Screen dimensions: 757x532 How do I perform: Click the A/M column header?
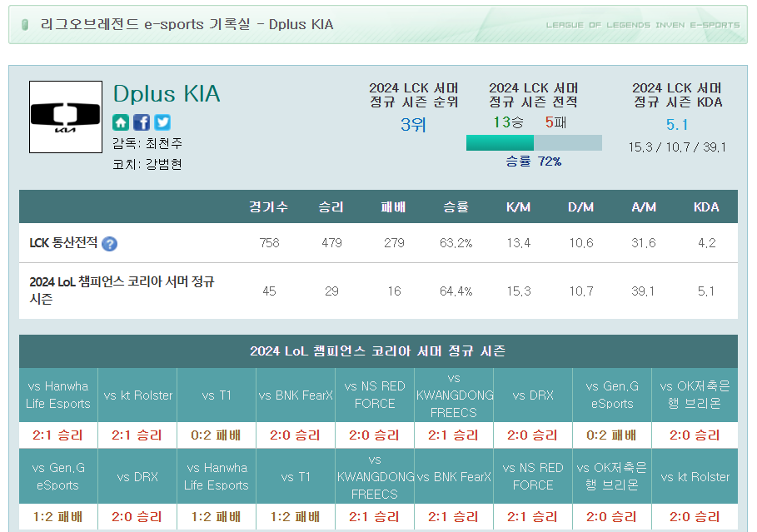(644, 207)
